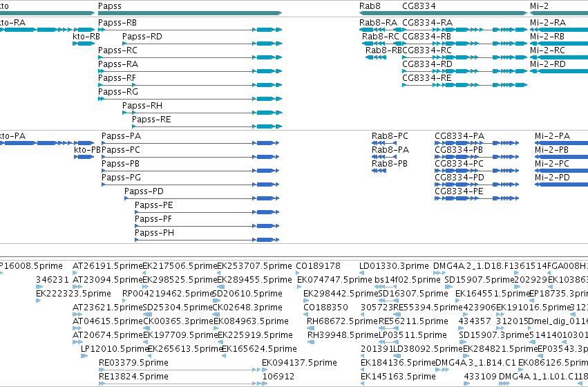Select the Rab8-PA polypeptide label
Screen dimensions: 588x387
[x=390, y=150]
